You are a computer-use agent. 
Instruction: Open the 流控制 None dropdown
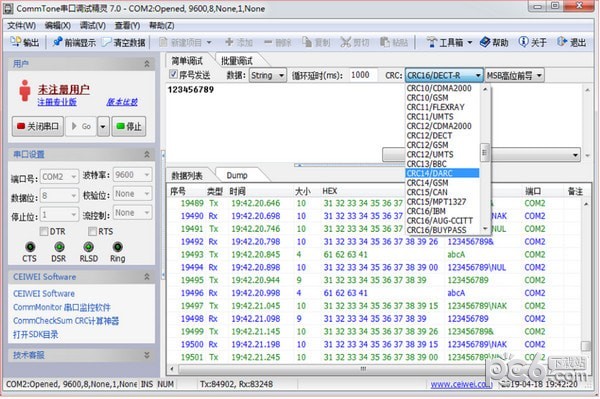pyautogui.click(x=132, y=213)
